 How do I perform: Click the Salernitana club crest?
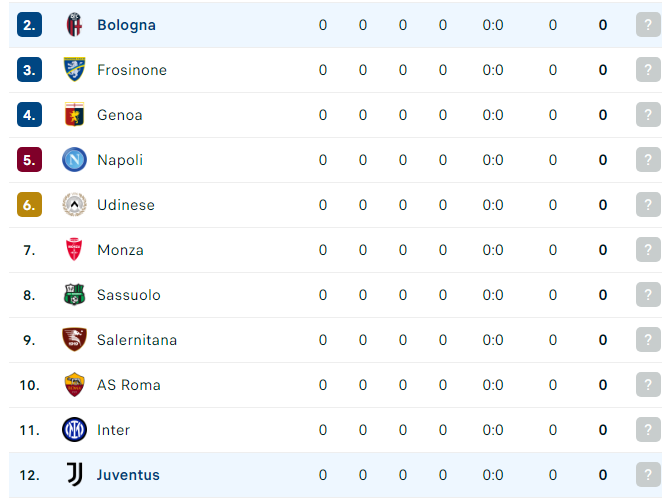74,340
